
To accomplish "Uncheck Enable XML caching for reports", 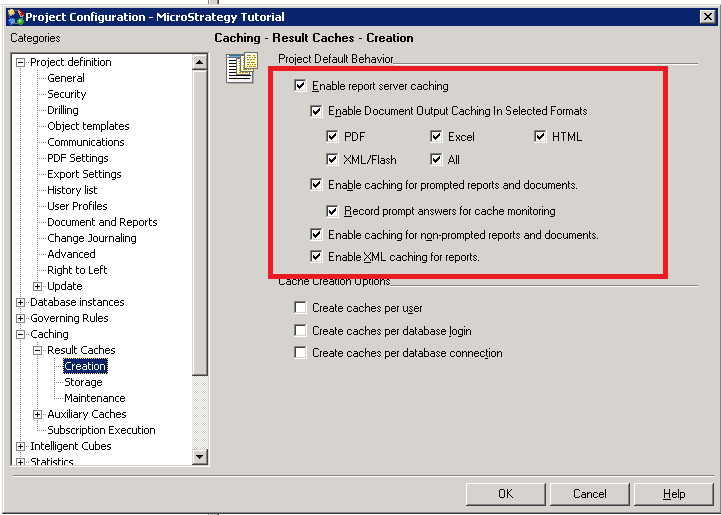I will (x=316, y=257).
